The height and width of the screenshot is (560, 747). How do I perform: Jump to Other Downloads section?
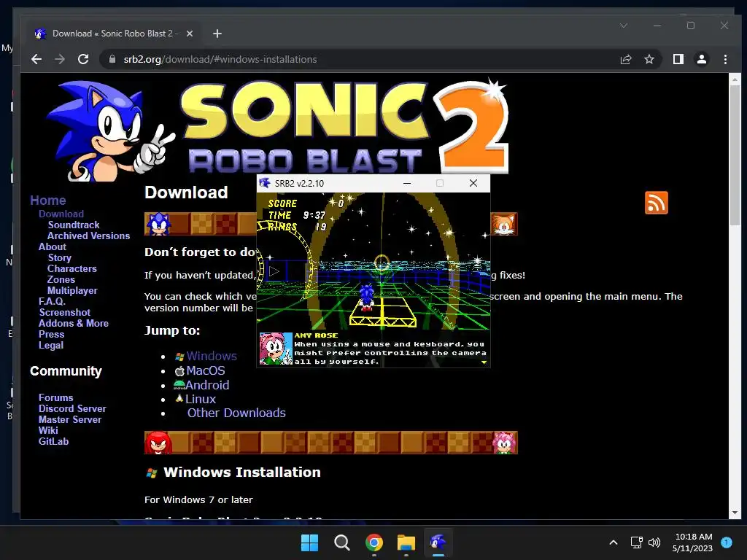coord(236,413)
